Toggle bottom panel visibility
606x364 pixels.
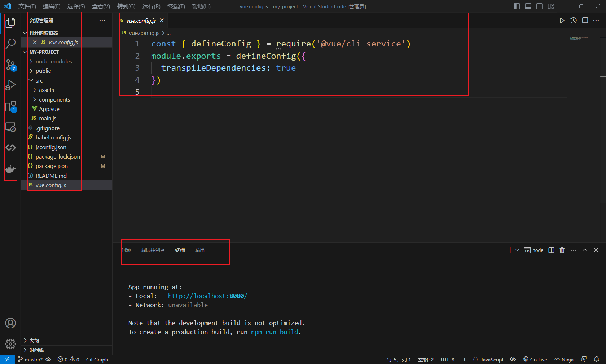(528, 6)
